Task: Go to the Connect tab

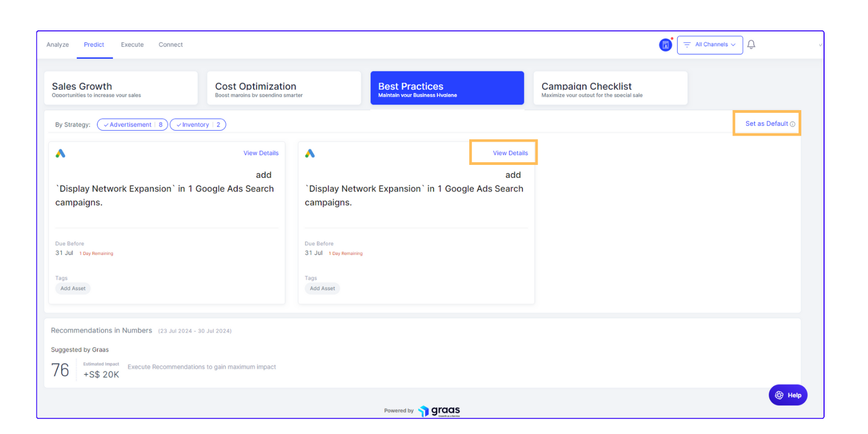Action: coord(170,45)
